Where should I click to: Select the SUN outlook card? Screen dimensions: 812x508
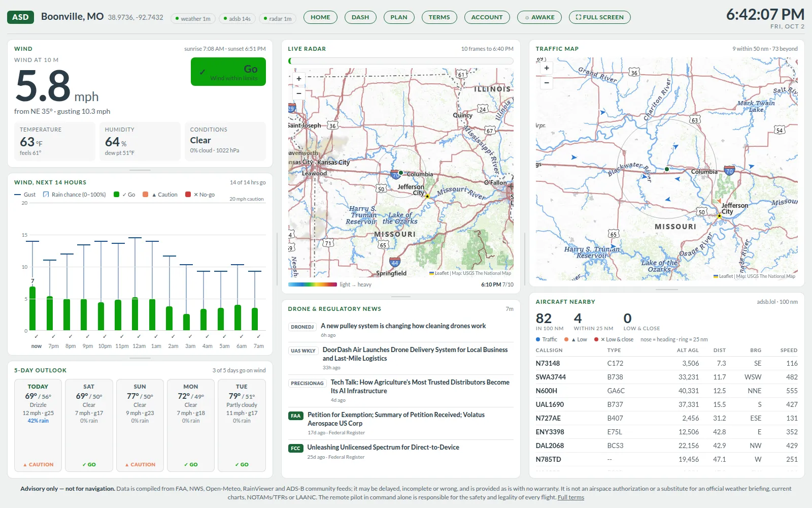140,426
